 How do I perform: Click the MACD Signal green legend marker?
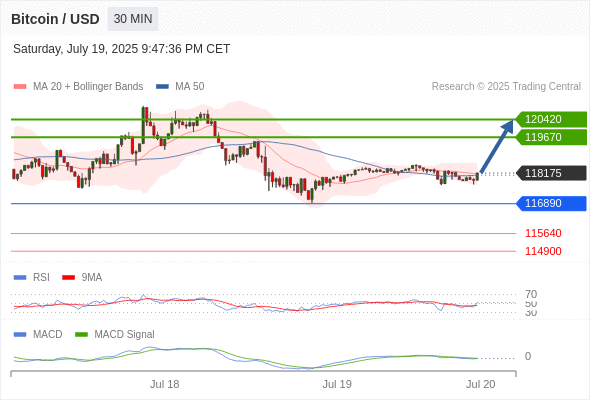point(81,335)
